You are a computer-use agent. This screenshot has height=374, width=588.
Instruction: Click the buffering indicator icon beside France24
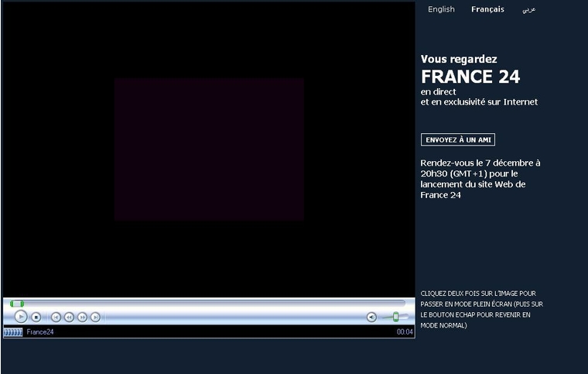point(13,332)
